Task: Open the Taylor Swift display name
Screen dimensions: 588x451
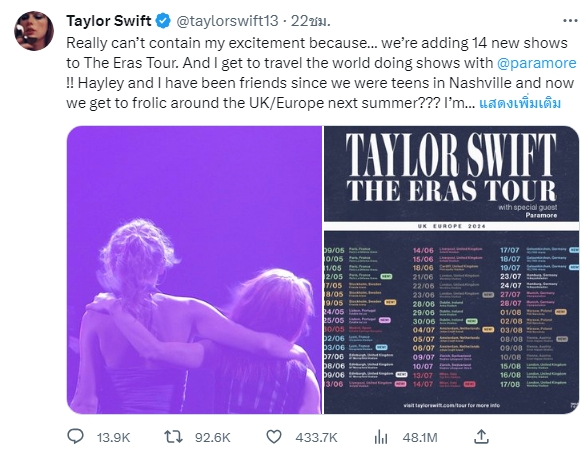Action: (109, 21)
